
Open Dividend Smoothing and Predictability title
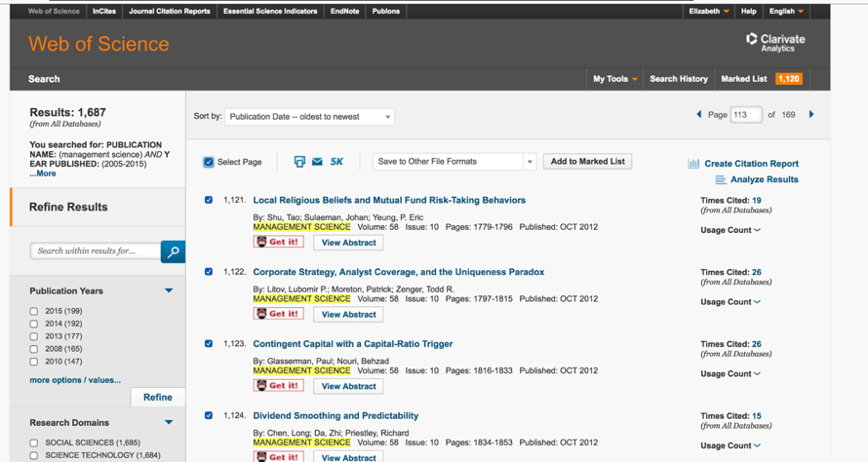[x=335, y=415]
